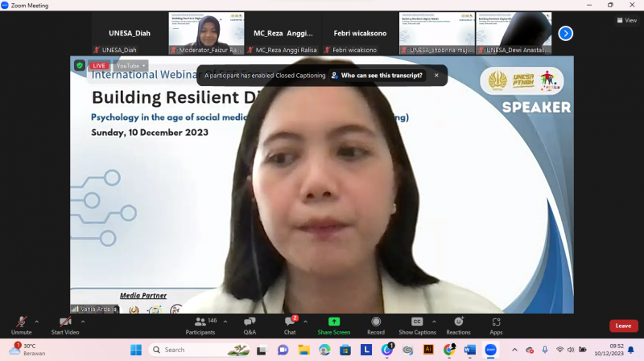Expand the captions options arrow

[434, 322]
